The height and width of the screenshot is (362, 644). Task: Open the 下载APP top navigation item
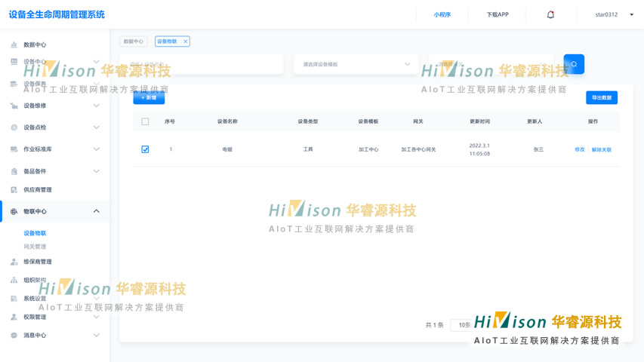498,15
